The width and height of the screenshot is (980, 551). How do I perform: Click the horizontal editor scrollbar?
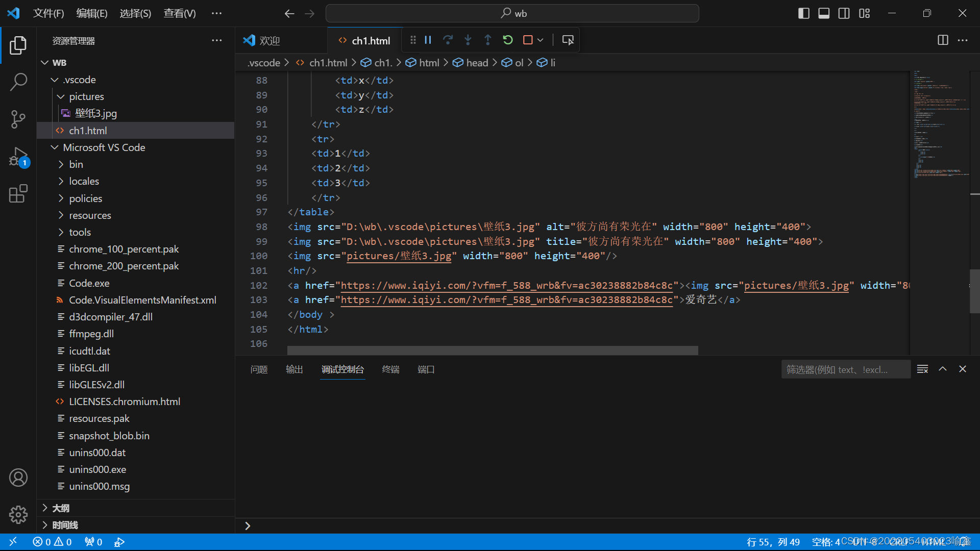[x=492, y=350]
